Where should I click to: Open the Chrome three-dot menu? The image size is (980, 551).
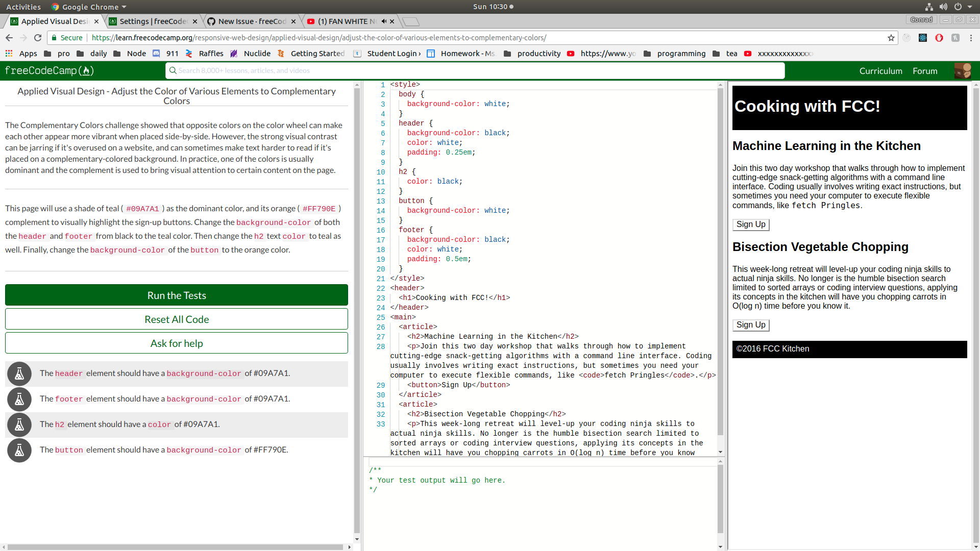click(x=971, y=38)
